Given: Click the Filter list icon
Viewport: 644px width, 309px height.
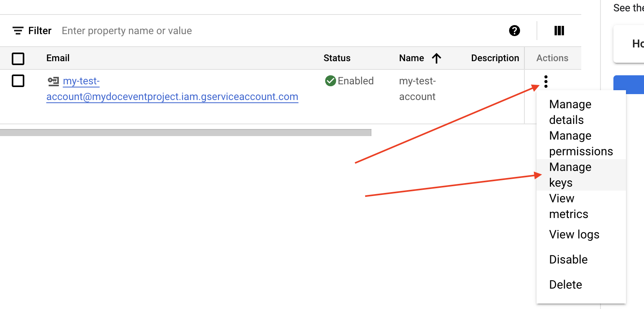Looking at the screenshot, I should (18, 31).
